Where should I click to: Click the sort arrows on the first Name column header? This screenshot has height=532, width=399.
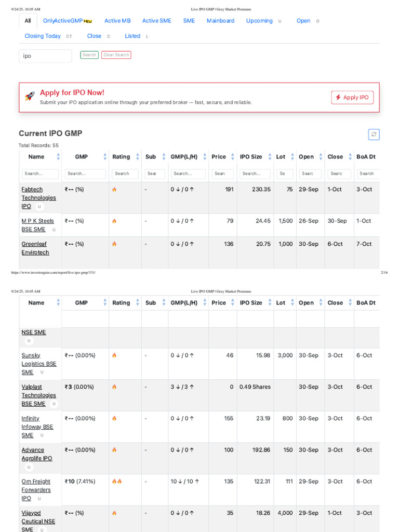point(58,157)
